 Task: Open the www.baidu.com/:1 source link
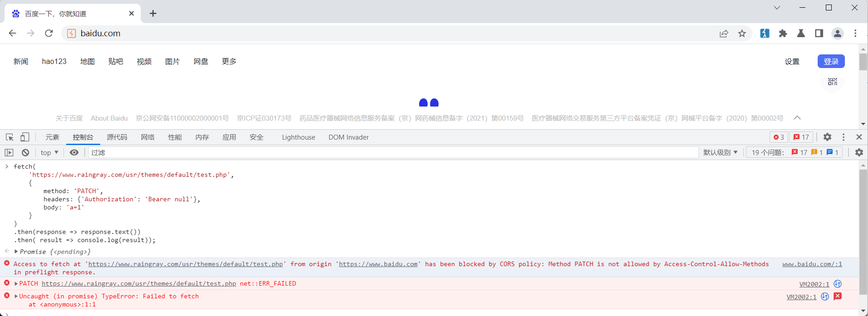(x=812, y=264)
